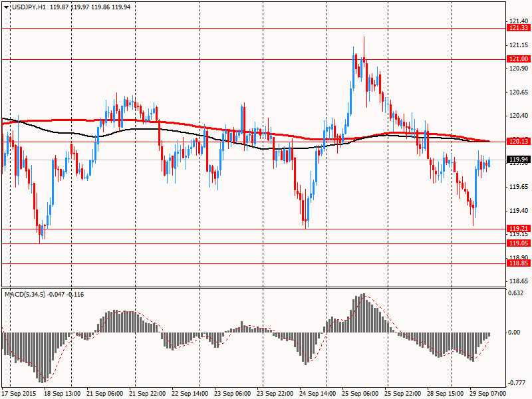Open the chart menu triangle beside USDJPY,H1
The width and height of the screenshot is (532, 399).
tap(5, 6)
